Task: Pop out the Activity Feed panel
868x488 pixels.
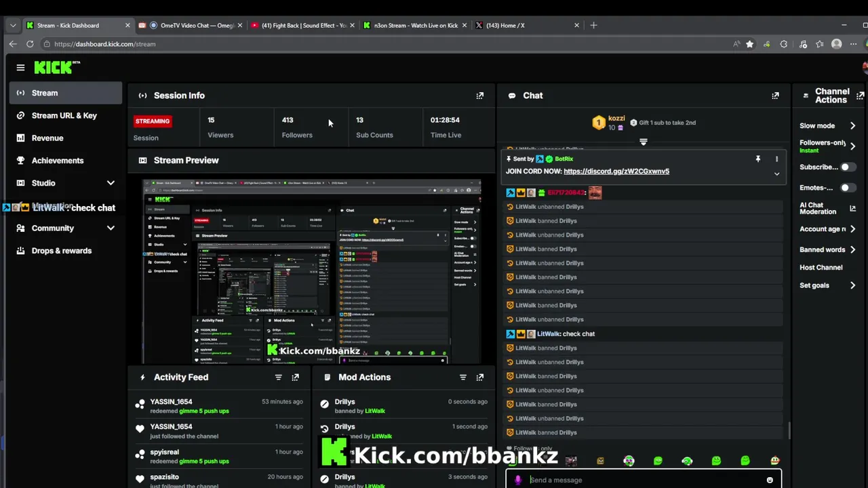Action: pyautogui.click(x=295, y=378)
